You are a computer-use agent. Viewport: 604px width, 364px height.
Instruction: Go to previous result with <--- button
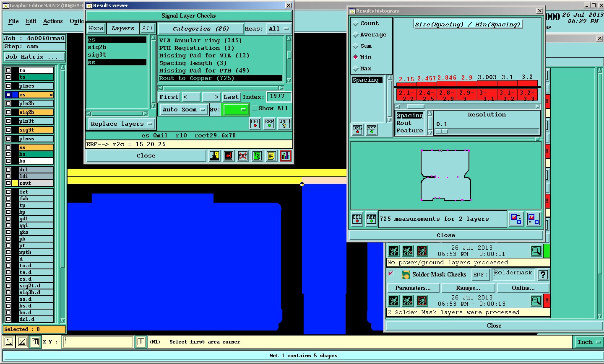click(191, 97)
